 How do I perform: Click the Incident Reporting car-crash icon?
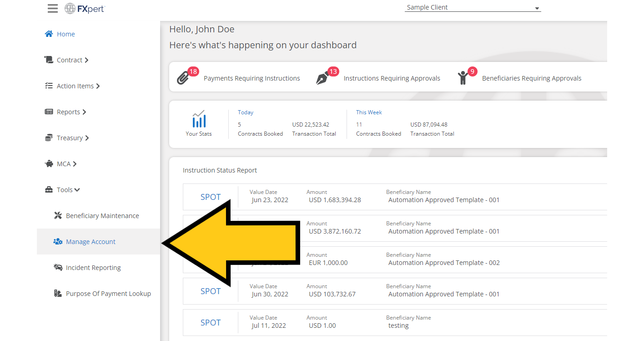(58, 267)
